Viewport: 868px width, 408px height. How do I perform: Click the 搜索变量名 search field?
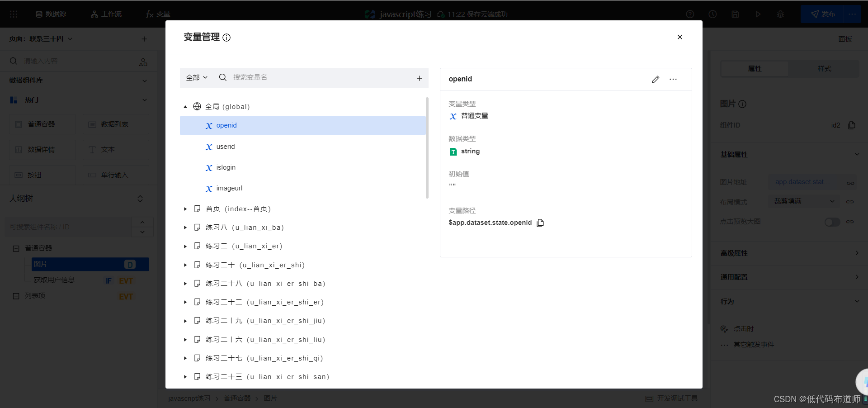[x=316, y=77]
